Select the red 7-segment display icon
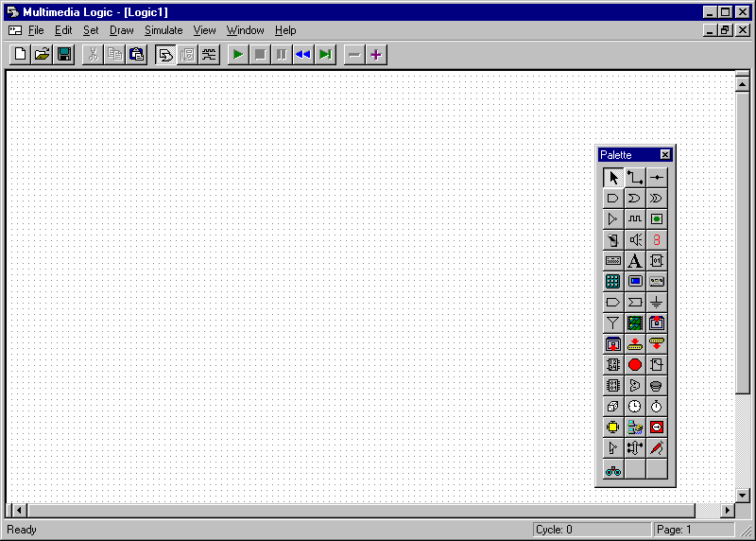Image resolution: width=756 pixels, height=541 pixels. tap(657, 239)
